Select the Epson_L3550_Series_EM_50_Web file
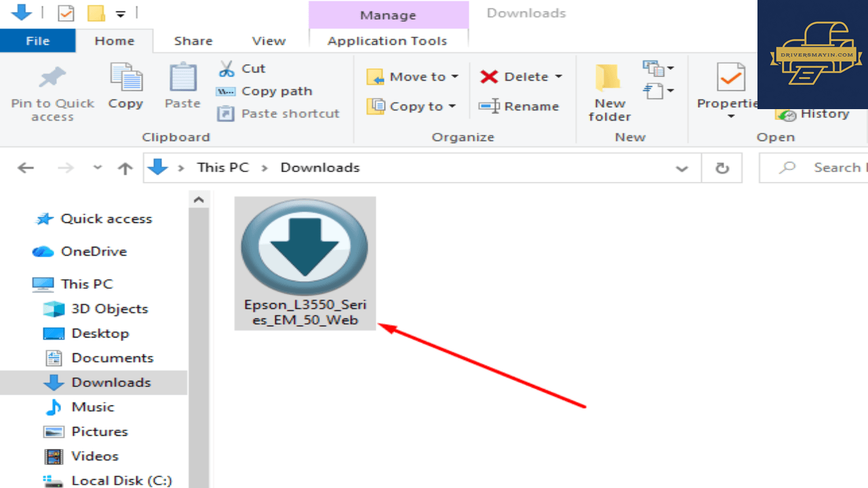Screen dimensions: 868x488 pos(304,264)
